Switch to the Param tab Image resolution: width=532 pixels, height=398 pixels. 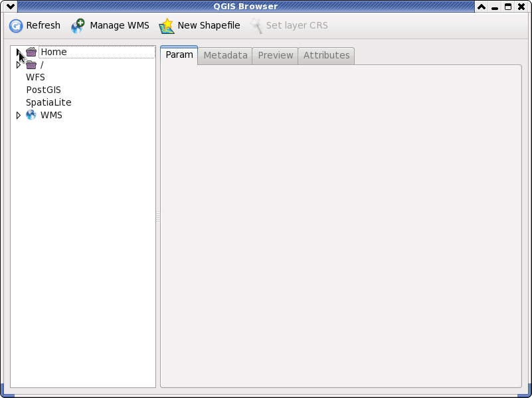[179, 54]
